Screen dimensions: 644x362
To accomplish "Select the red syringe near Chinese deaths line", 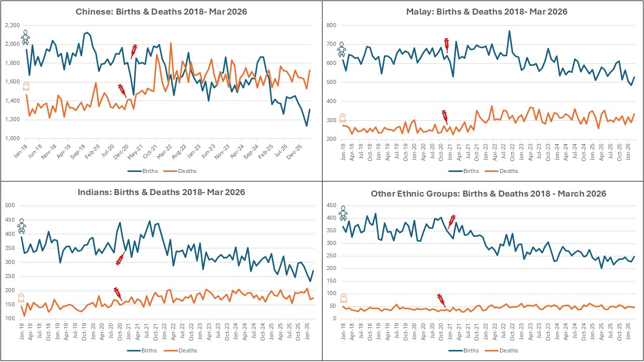I will (122, 90).
